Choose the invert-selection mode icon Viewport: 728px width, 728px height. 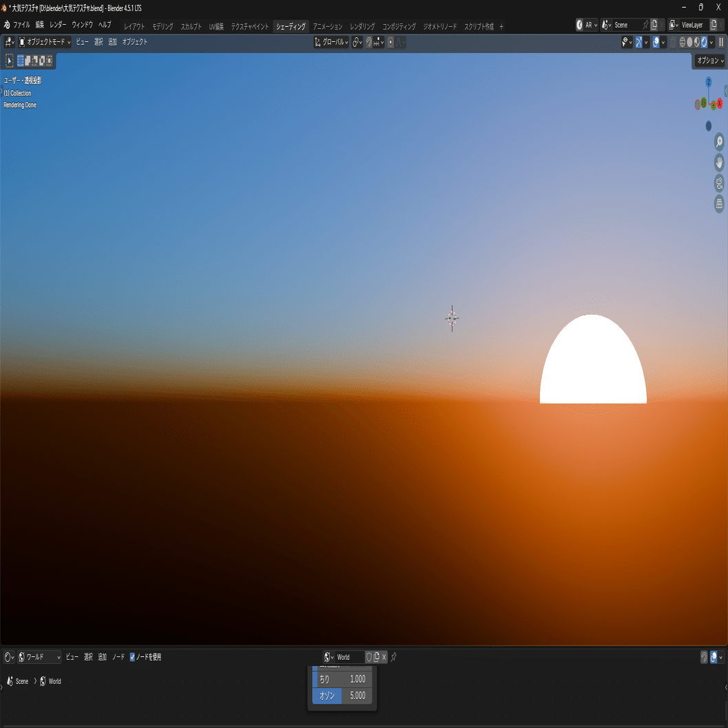(42, 61)
